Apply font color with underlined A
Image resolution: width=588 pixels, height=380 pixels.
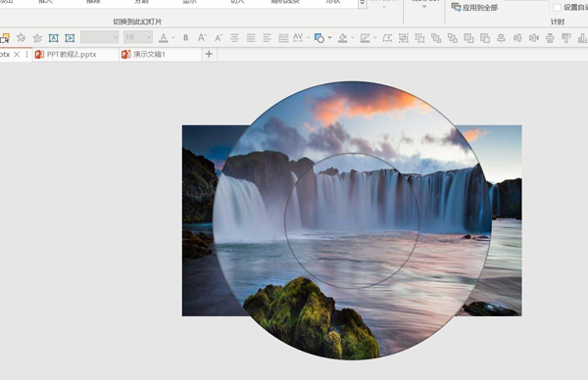pyautogui.click(x=163, y=38)
